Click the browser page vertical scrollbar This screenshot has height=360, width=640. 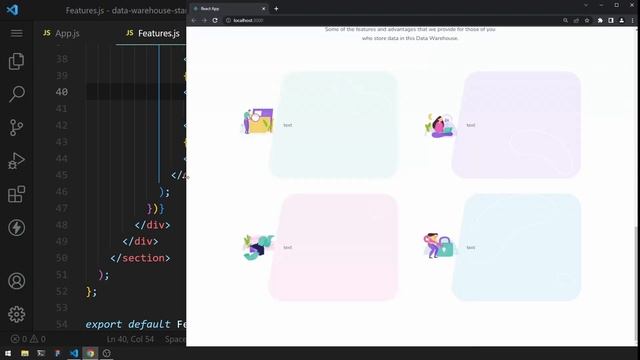click(x=636, y=284)
